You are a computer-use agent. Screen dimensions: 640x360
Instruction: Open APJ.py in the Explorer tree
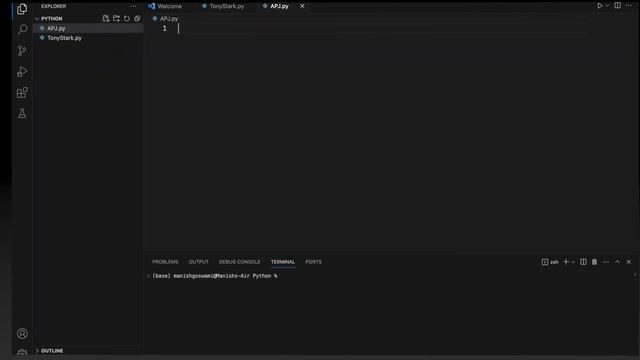point(88,28)
